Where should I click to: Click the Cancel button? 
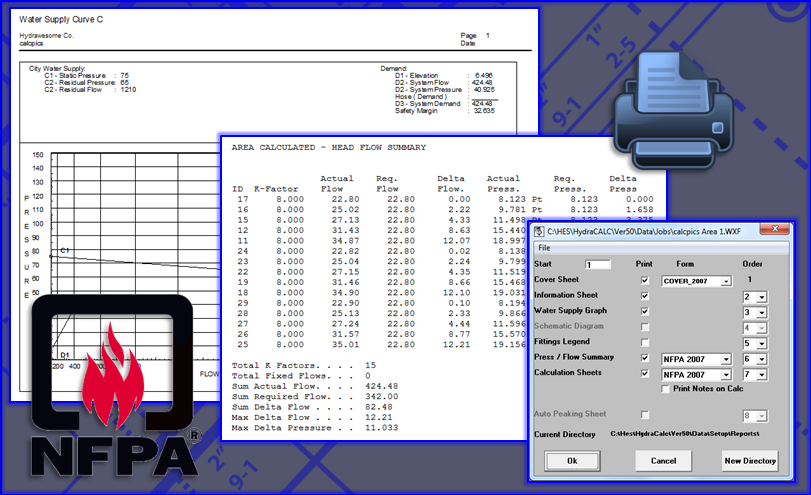pyautogui.click(x=664, y=461)
